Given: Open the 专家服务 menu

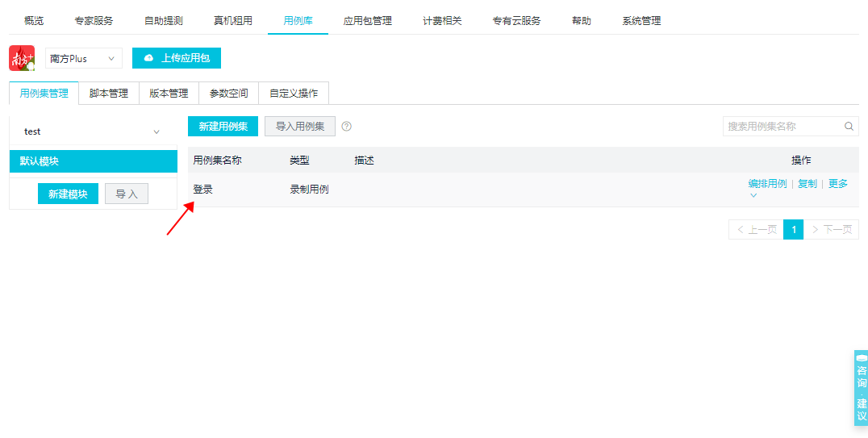Looking at the screenshot, I should point(94,21).
